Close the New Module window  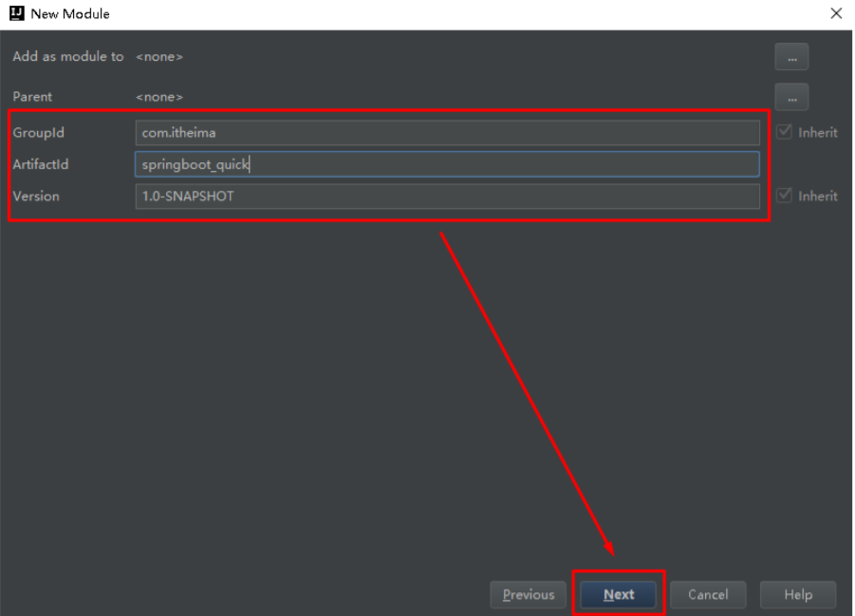(836, 13)
